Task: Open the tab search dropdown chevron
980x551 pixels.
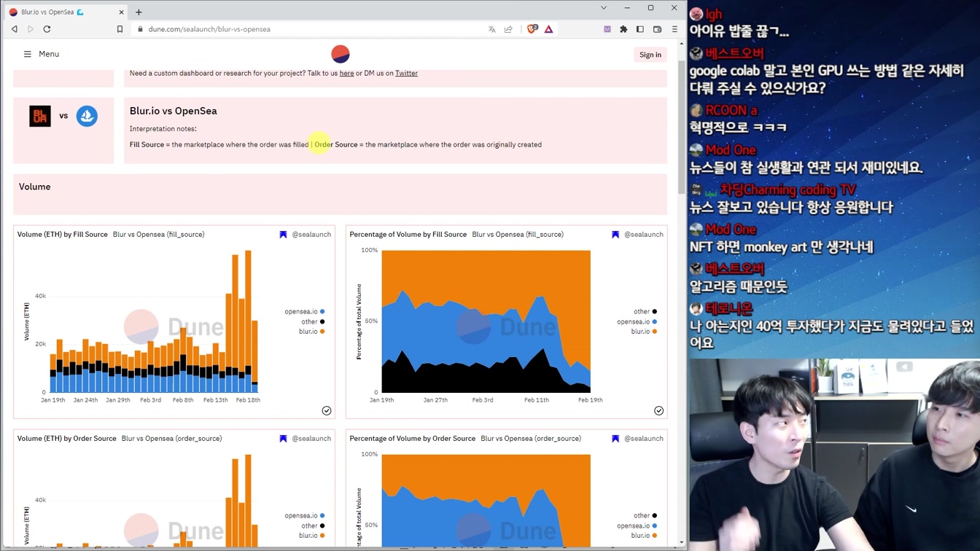Action: point(604,8)
